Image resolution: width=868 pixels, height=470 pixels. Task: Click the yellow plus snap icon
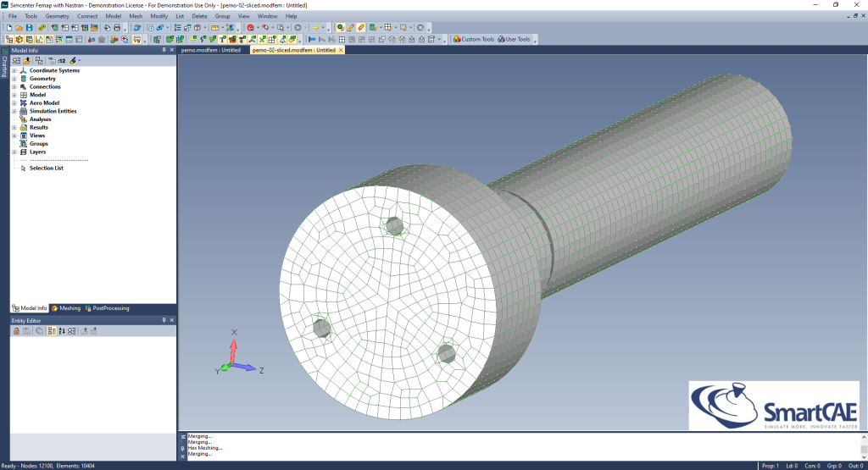coord(315,28)
